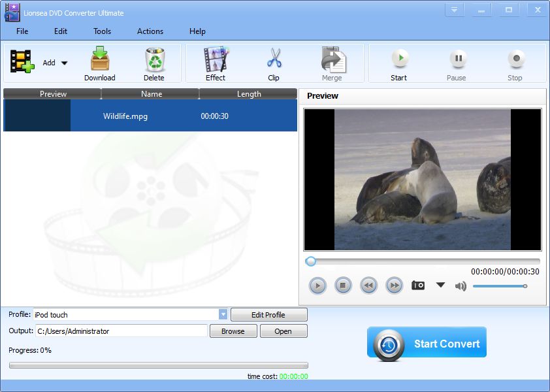Click the Length column header

tap(248, 93)
